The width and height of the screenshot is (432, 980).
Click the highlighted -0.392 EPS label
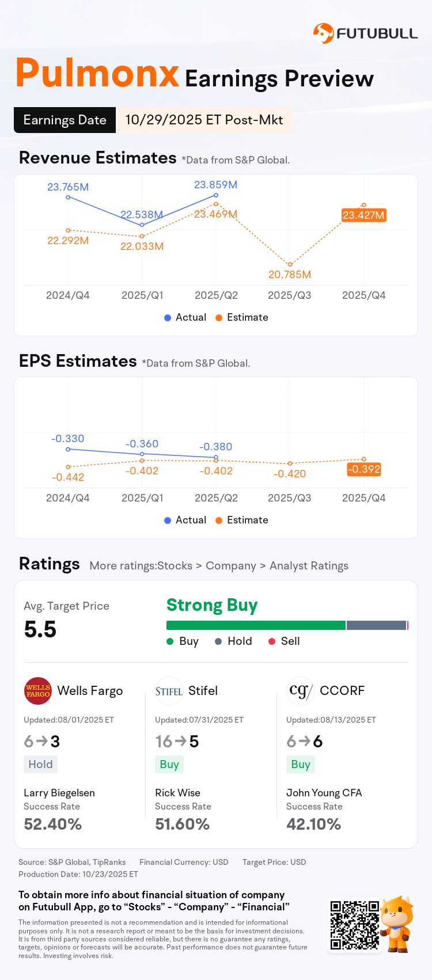point(364,469)
